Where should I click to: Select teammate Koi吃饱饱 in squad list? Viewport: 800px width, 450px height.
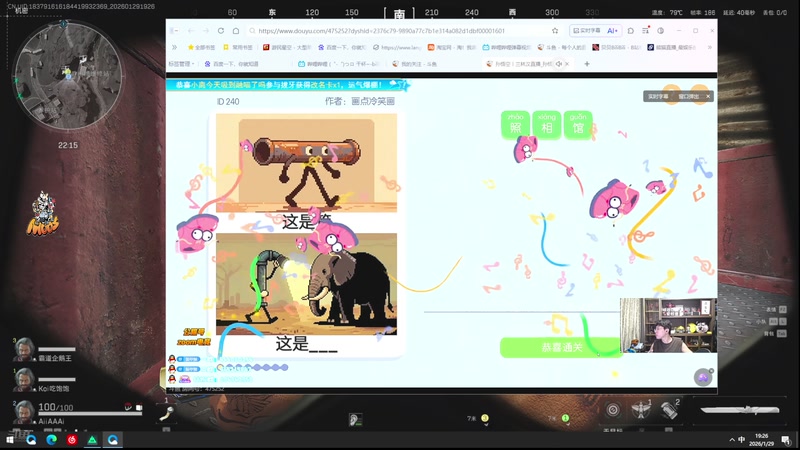pyautogui.click(x=42, y=382)
